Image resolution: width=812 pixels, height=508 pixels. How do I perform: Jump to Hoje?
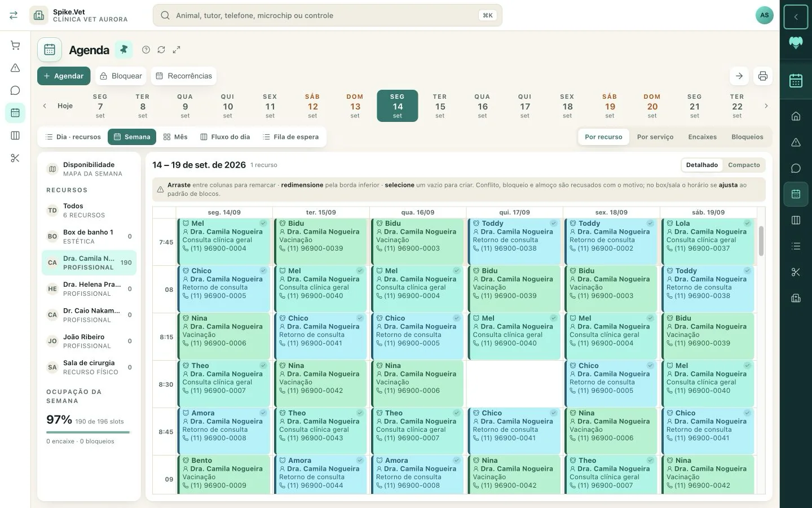pos(65,106)
